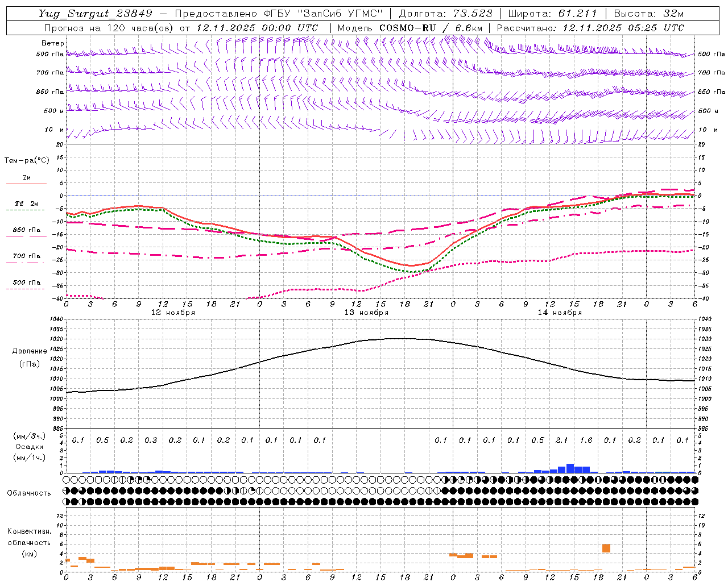Screen dimensions: 728x582
Task: Select the Тем-ра(°C) axis title
Action: tap(27, 161)
